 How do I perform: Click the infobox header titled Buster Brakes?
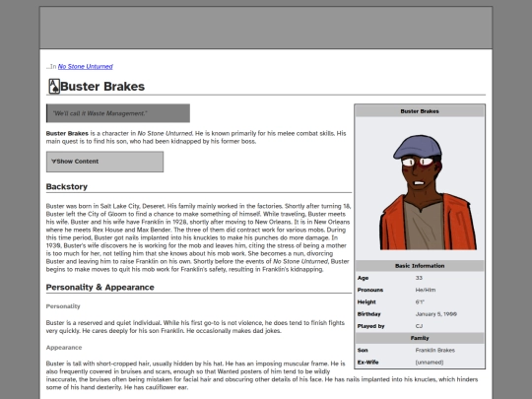(x=420, y=111)
